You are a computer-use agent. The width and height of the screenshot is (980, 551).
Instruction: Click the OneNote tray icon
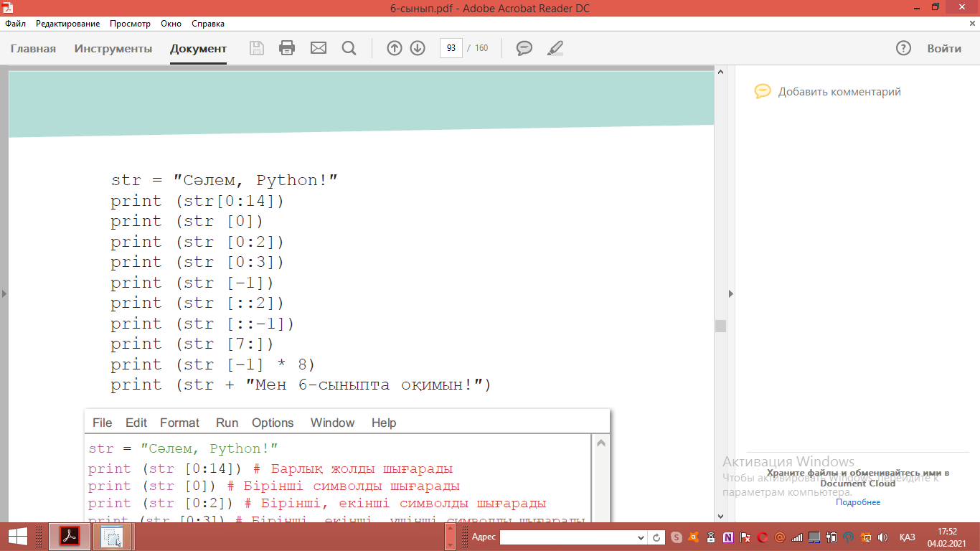(x=728, y=537)
